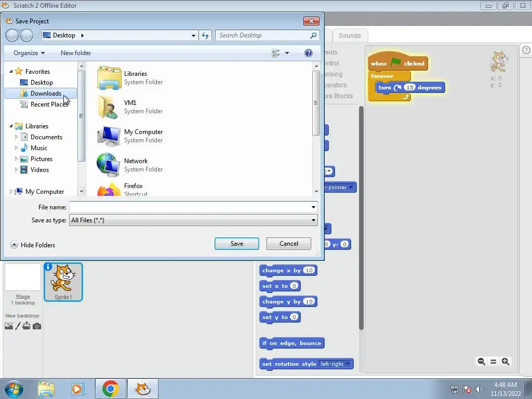Reset scripts area zoom with equals icon

[494, 362]
